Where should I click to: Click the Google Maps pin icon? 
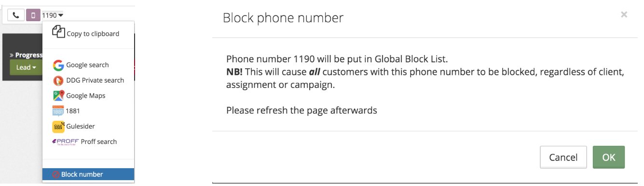pos(58,96)
